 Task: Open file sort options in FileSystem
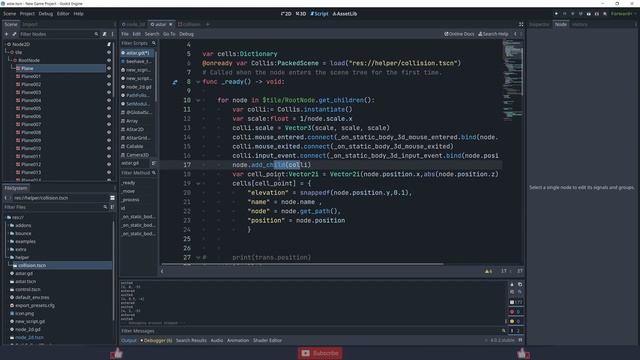(x=112, y=207)
